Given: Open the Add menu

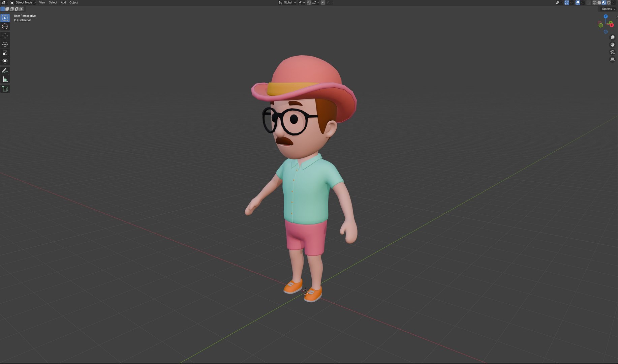Looking at the screenshot, I should click(63, 3).
